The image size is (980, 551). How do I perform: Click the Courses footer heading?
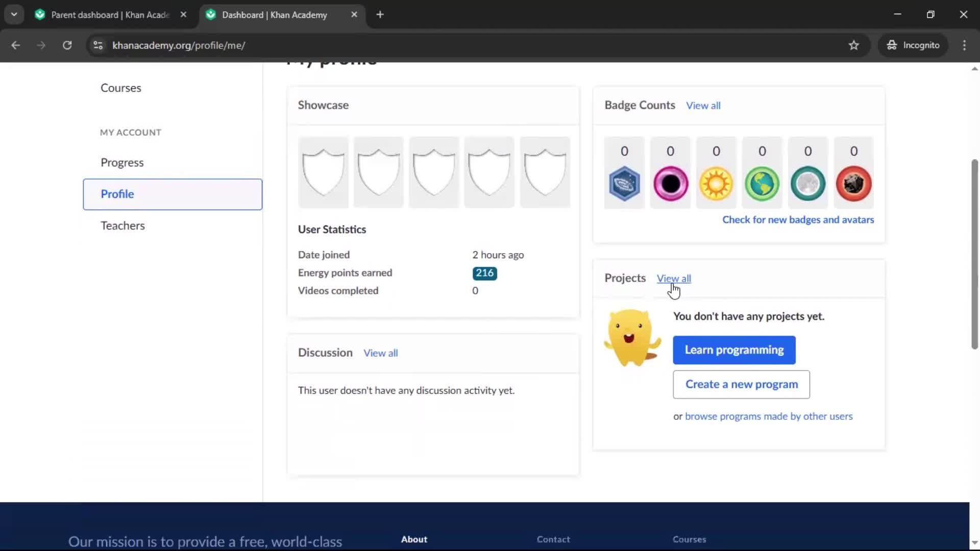click(689, 539)
